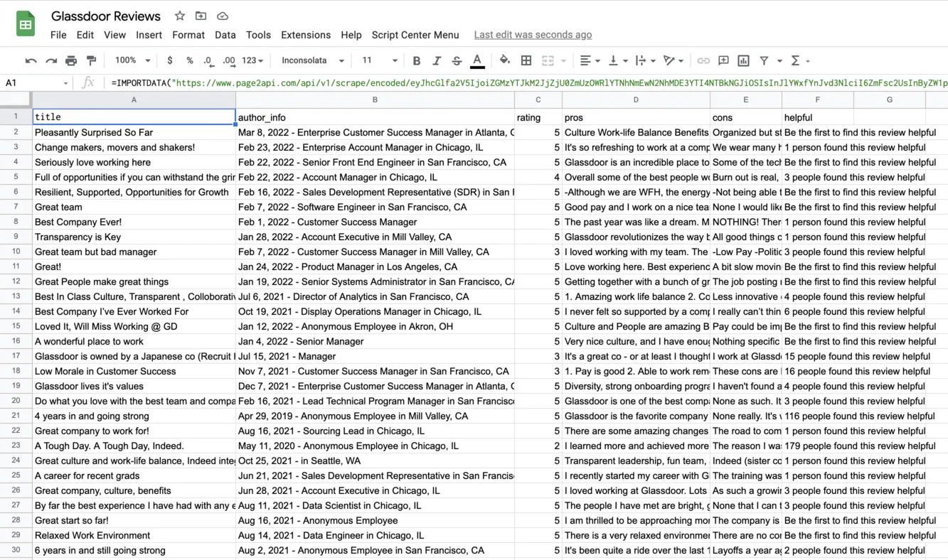This screenshot has width=948, height=560.
Task: Select the Low Morale in Customer Success cell
Action: [134, 371]
